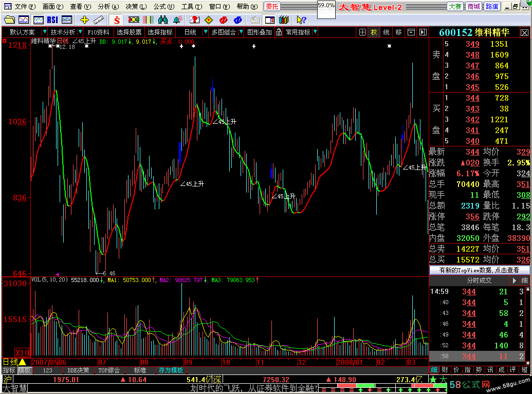Click the alarm bell alert icon

pos(177,20)
